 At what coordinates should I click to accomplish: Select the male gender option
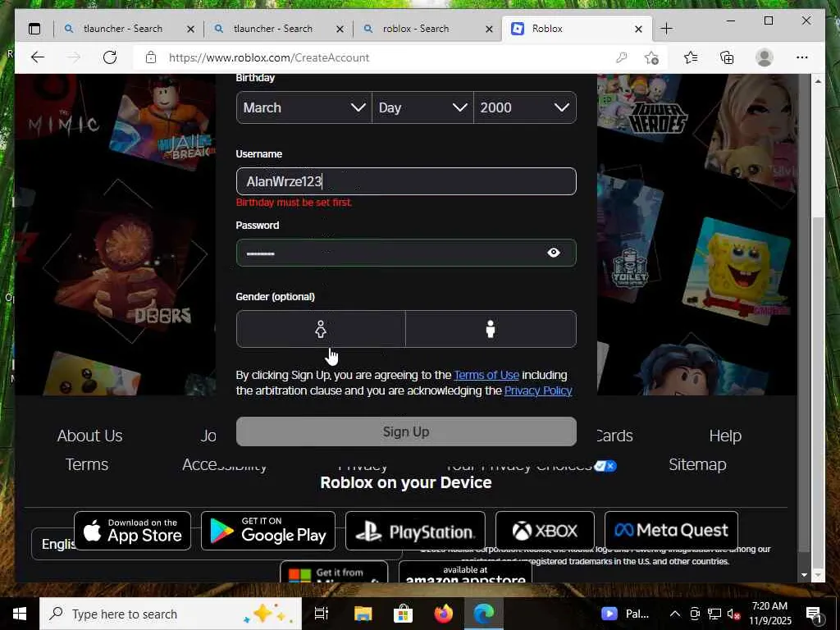click(x=491, y=329)
